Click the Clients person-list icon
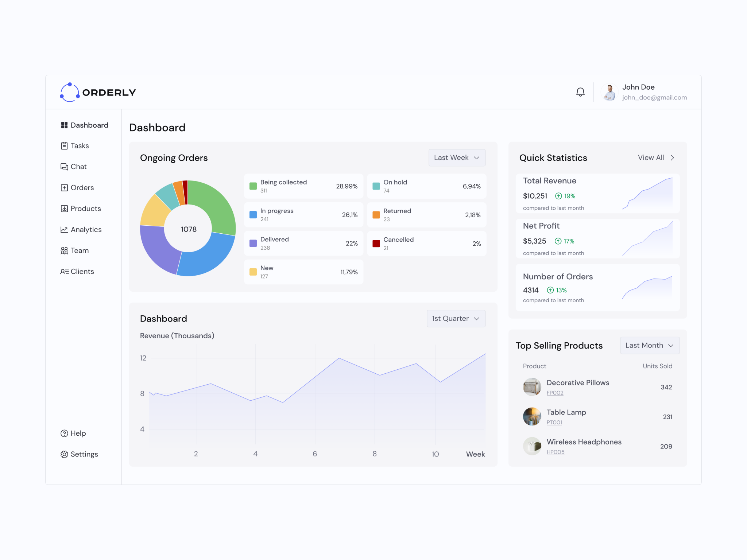 click(x=64, y=272)
